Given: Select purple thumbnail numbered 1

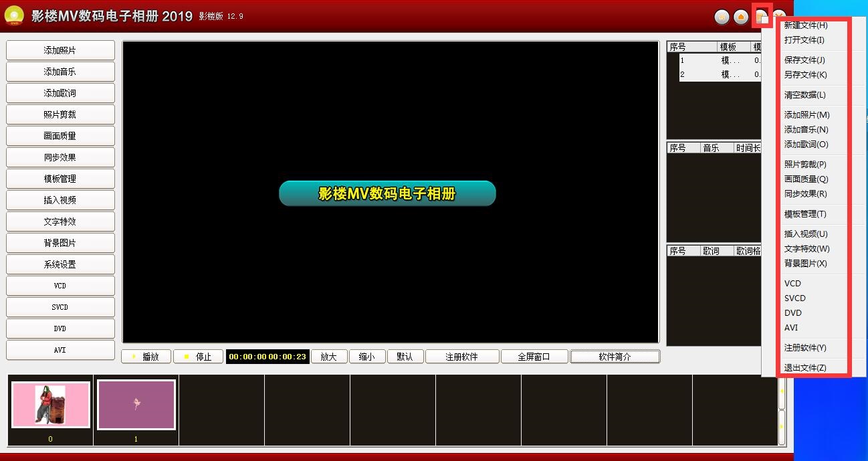Looking at the screenshot, I should point(136,405).
